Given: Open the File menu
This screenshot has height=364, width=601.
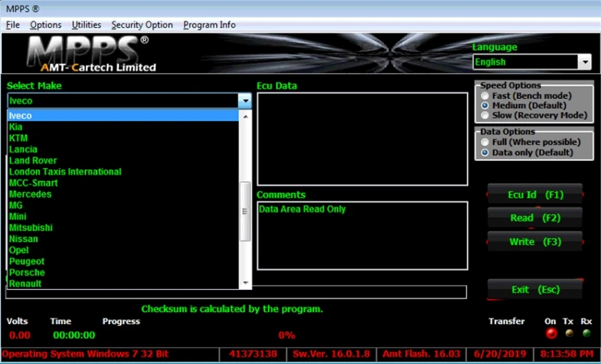Looking at the screenshot, I should coord(13,25).
